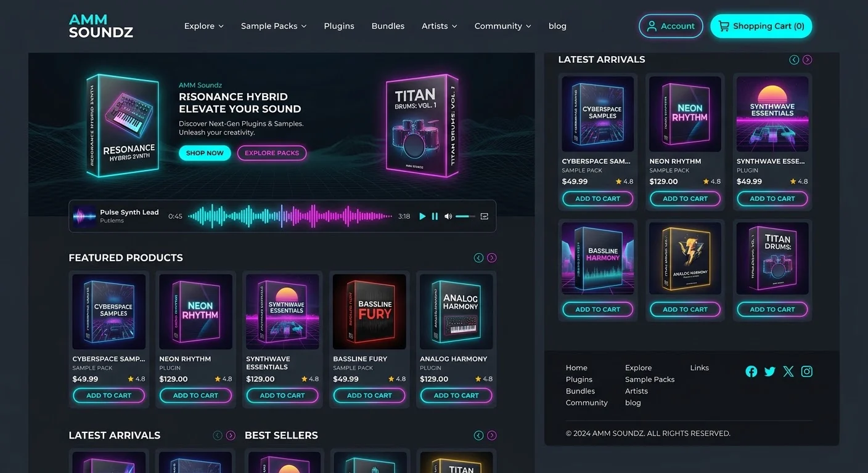Open blog in the top navigation
The image size is (868, 473).
557,26
